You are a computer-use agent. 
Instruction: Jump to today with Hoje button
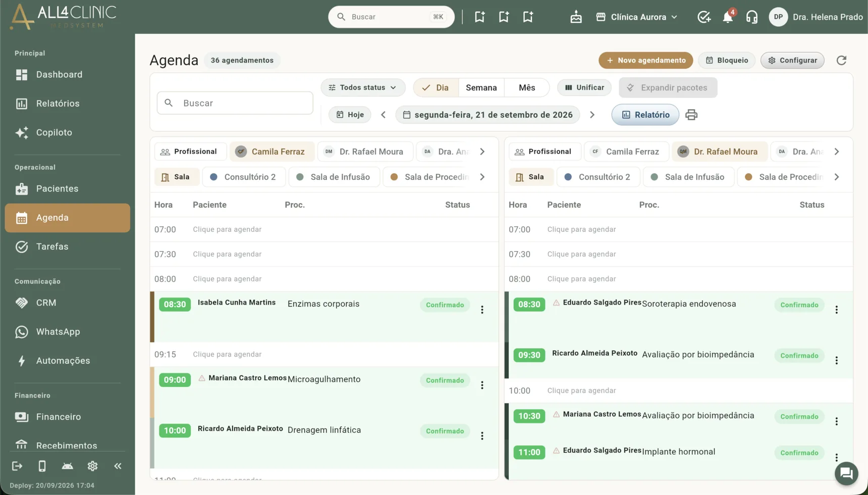coord(350,115)
